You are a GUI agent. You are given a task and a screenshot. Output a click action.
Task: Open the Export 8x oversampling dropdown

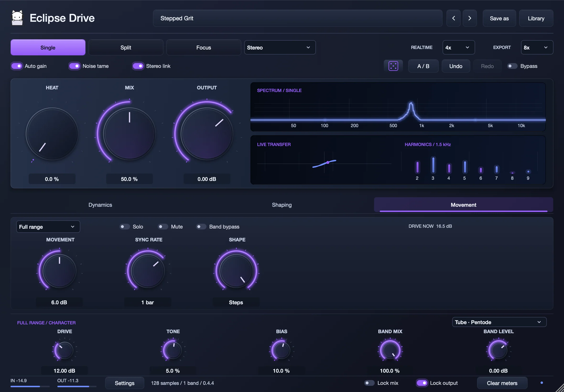pyautogui.click(x=537, y=47)
